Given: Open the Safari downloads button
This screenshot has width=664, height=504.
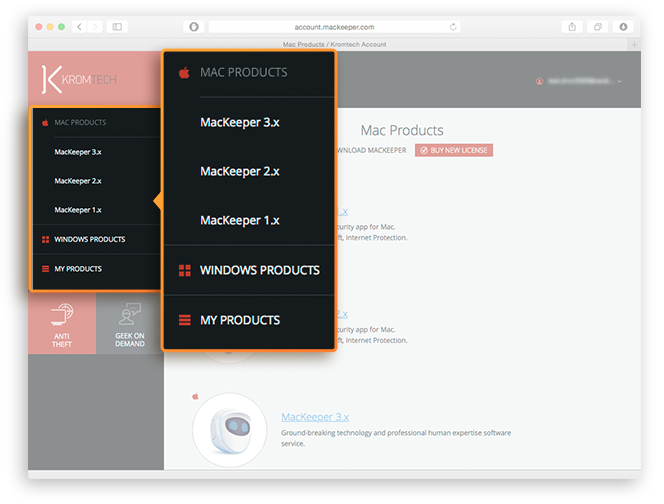Looking at the screenshot, I should pos(623,27).
